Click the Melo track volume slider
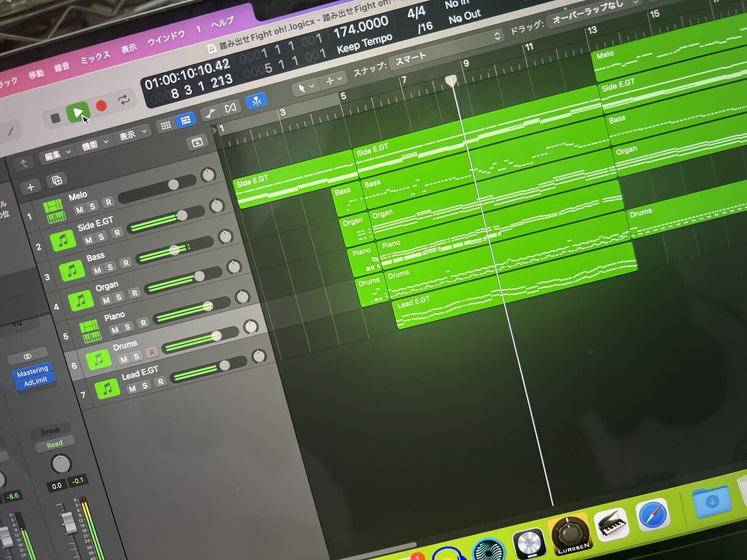747x560 pixels. [x=157, y=190]
